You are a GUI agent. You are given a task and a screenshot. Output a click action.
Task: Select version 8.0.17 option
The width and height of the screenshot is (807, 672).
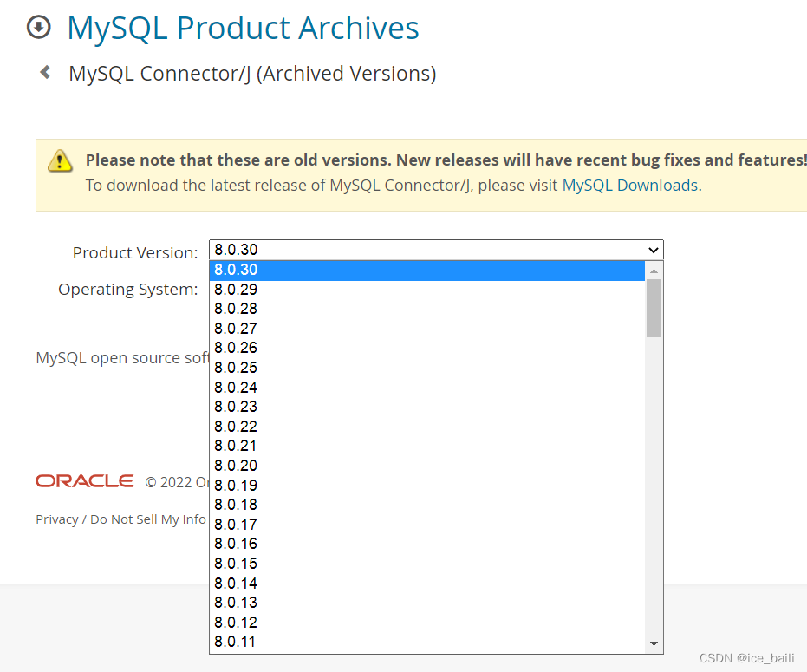pyautogui.click(x=236, y=525)
